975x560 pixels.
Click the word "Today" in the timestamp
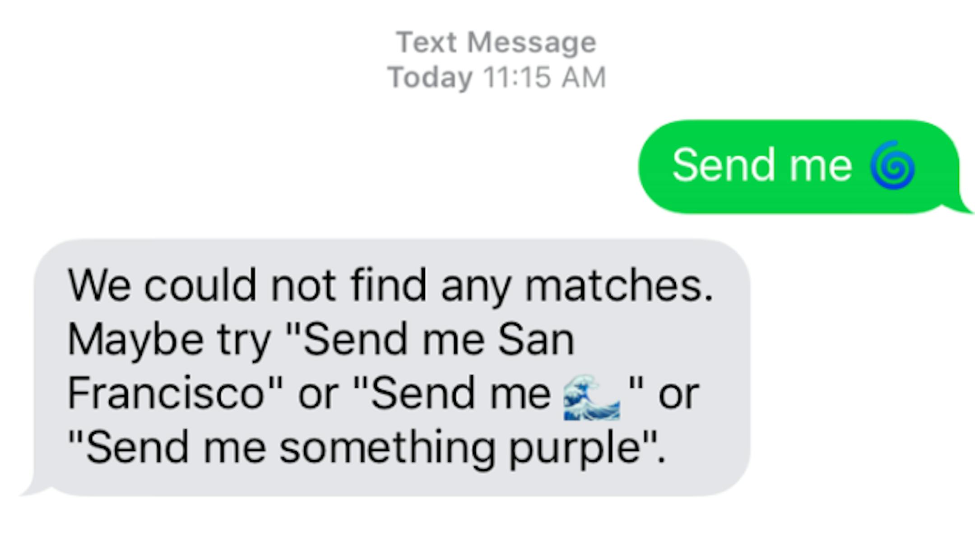point(430,77)
